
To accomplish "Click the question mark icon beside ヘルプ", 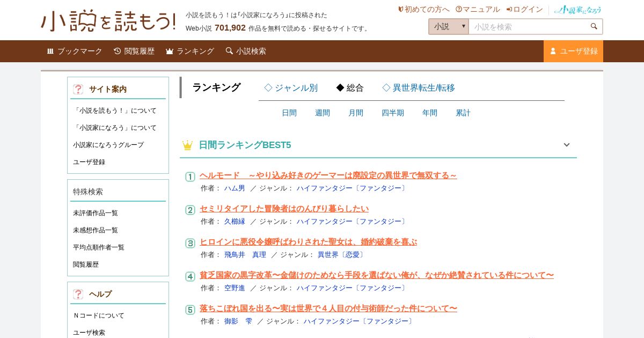I will (78, 294).
